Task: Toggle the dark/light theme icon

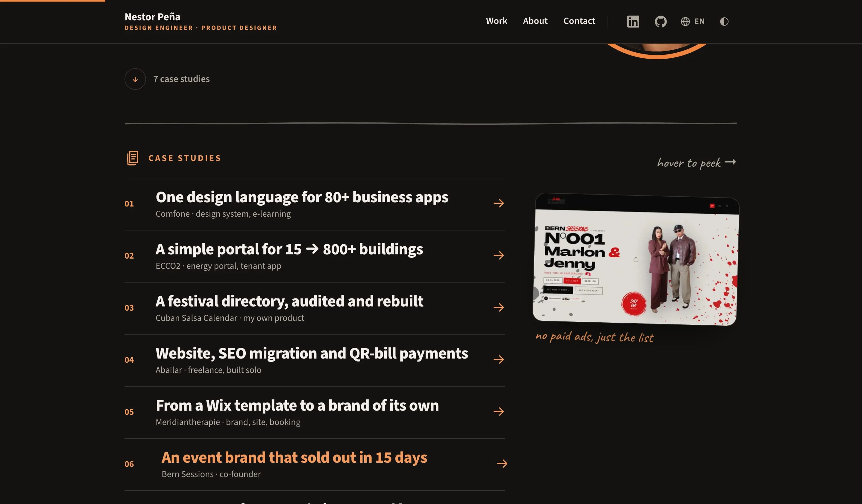Action: [x=724, y=21]
